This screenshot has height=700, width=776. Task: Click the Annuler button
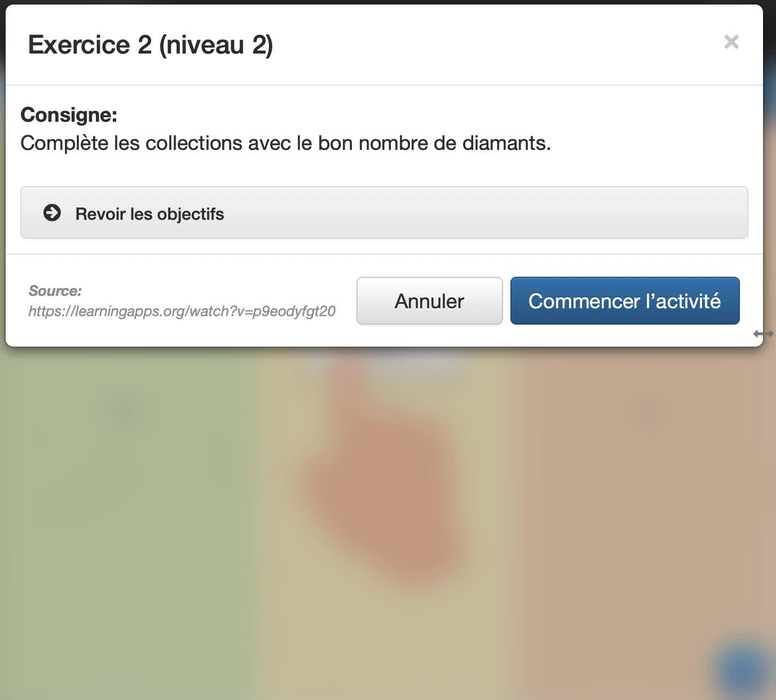coord(429,301)
